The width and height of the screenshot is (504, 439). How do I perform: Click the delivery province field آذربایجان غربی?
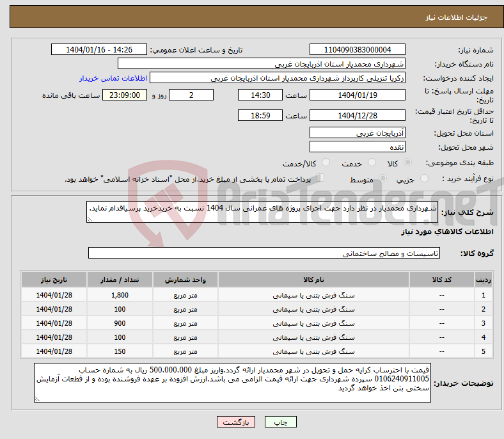tap(357, 133)
